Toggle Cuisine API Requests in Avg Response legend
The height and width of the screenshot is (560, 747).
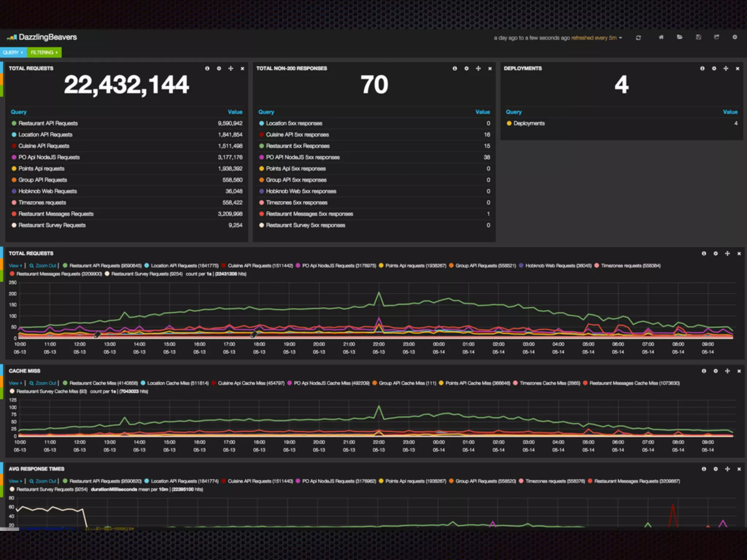pos(260,481)
